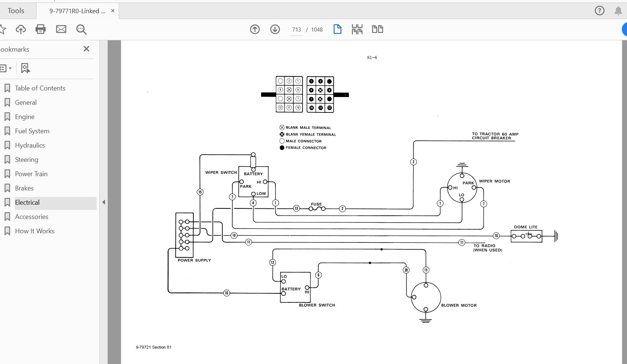Screen dimensions: 627x364
Task: Open the Steering bookmark
Action: [x=26, y=160]
